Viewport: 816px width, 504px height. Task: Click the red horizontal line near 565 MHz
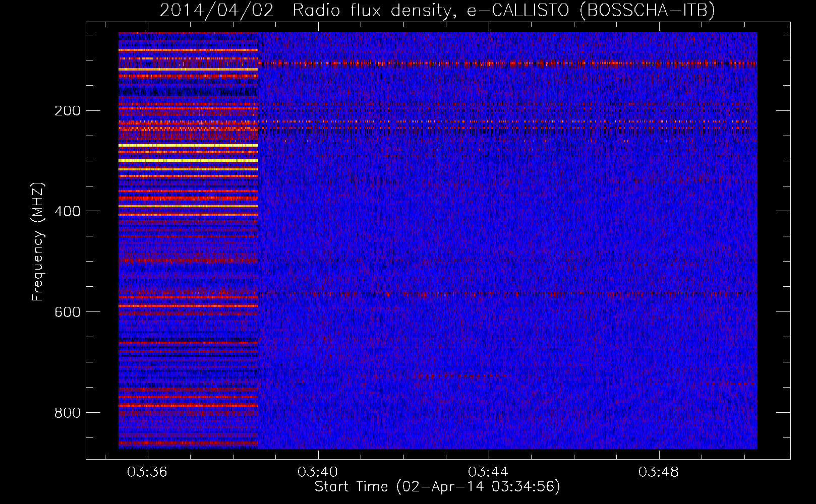click(504, 294)
